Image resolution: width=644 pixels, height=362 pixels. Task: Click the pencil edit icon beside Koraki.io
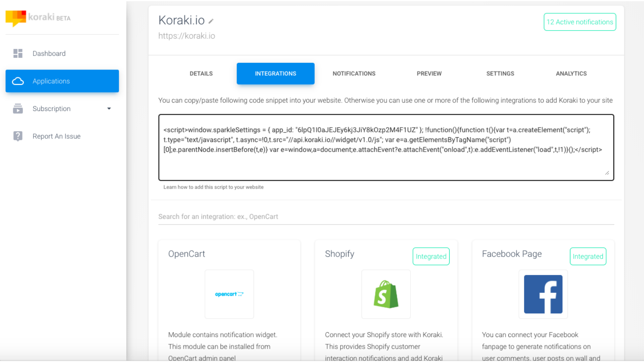[x=211, y=21]
